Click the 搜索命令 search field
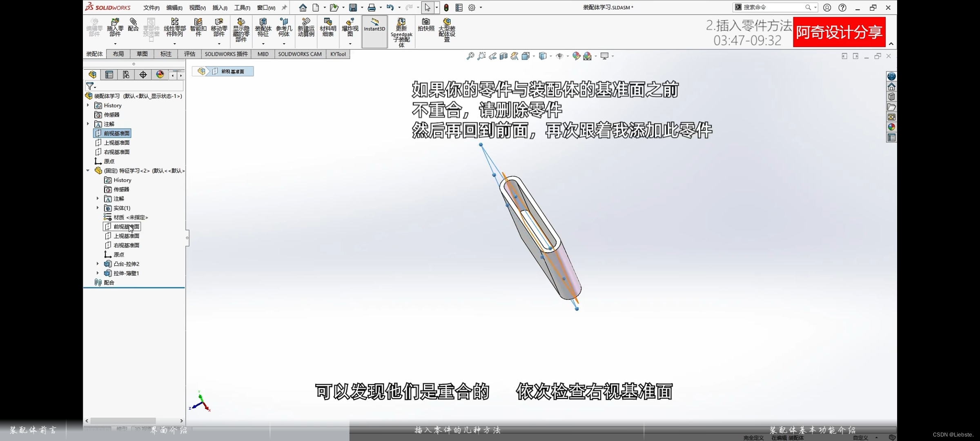 click(772, 7)
